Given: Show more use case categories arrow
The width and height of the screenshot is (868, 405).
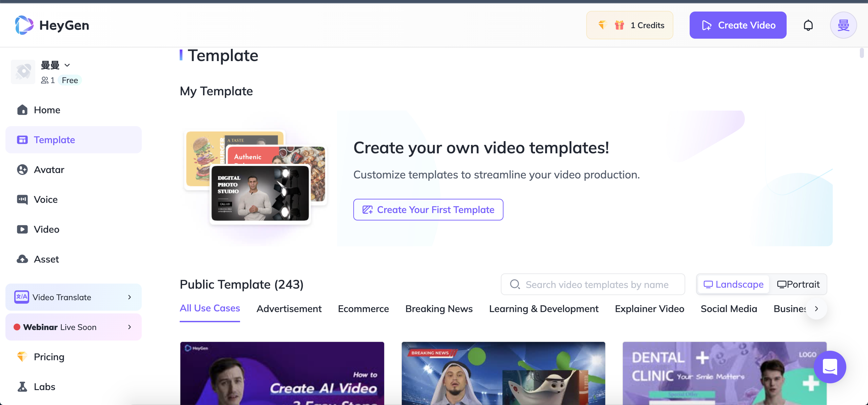Looking at the screenshot, I should click(x=816, y=309).
